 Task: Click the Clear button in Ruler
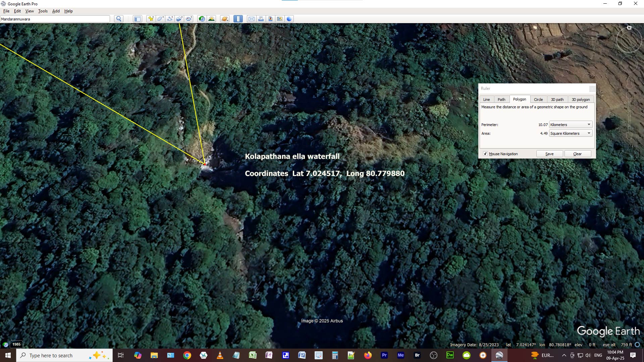577,154
